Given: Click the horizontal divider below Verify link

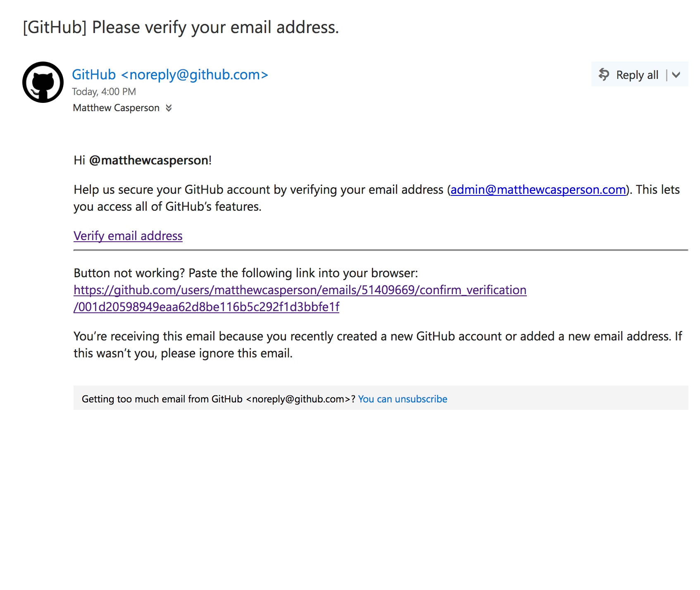Looking at the screenshot, I should 380,250.
